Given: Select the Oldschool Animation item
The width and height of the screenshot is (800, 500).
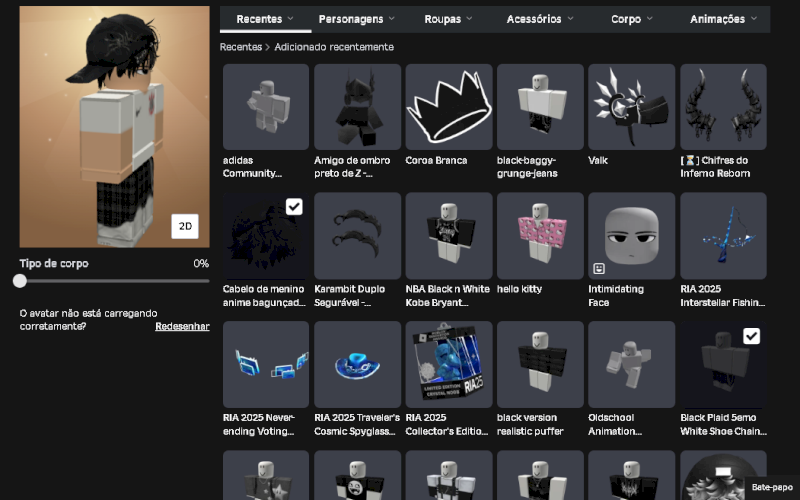Looking at the screenshot, I should [632, 364].
